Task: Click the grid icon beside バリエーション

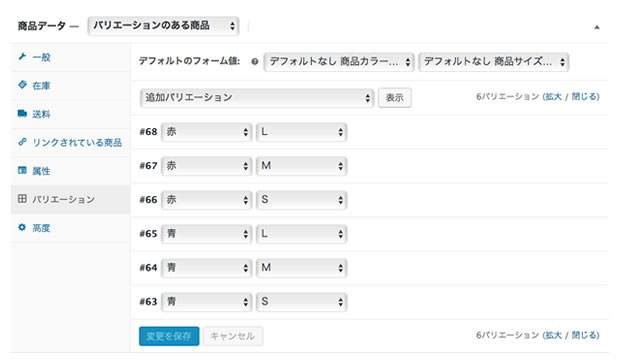Action: (22, 199)
